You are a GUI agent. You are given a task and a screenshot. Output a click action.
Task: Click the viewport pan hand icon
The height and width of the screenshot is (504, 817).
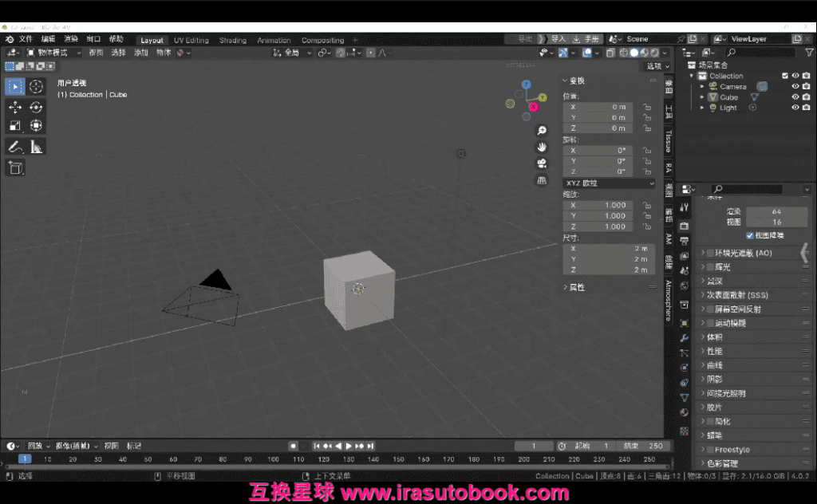point(542,148)
